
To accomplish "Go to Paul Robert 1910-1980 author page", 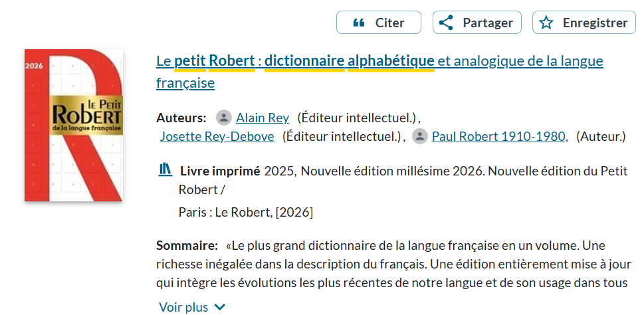I will (499, 137).
